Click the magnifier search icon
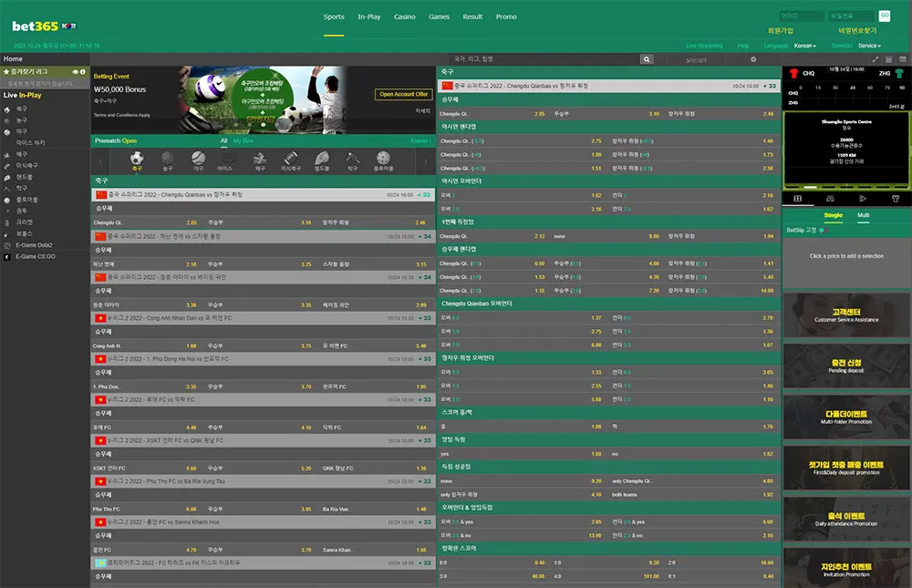Screen dimensions: 912x588 coord(647,59)
